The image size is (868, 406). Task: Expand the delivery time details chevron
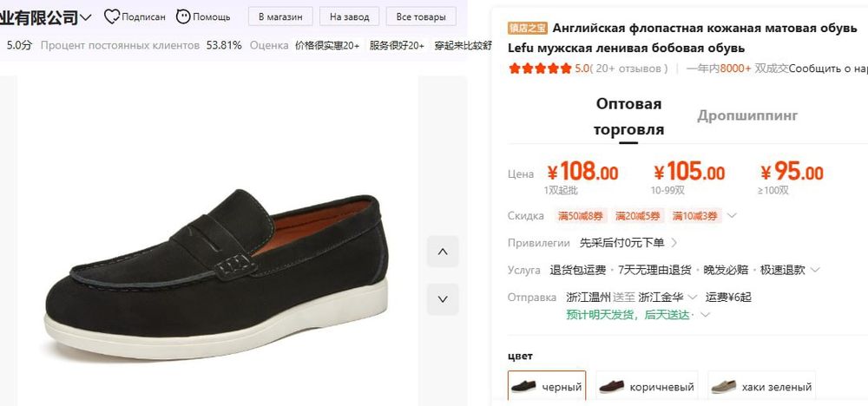click(705, 315)
